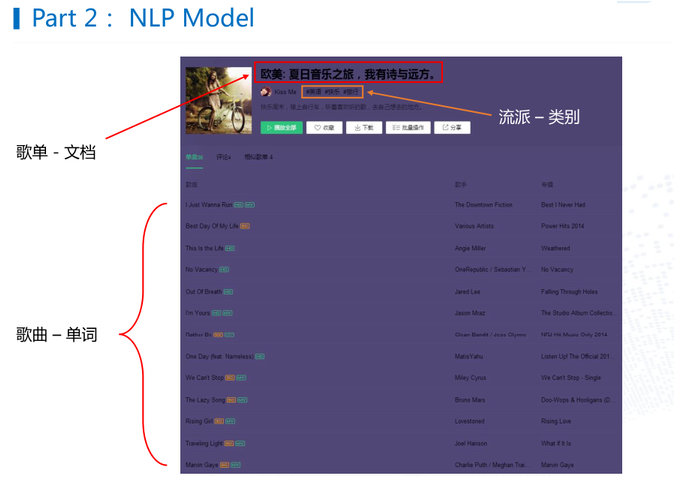Open artist Joel Hanson
Image resolution: width=674 pixels, height=492 pixels.
(x=471, y=443)
